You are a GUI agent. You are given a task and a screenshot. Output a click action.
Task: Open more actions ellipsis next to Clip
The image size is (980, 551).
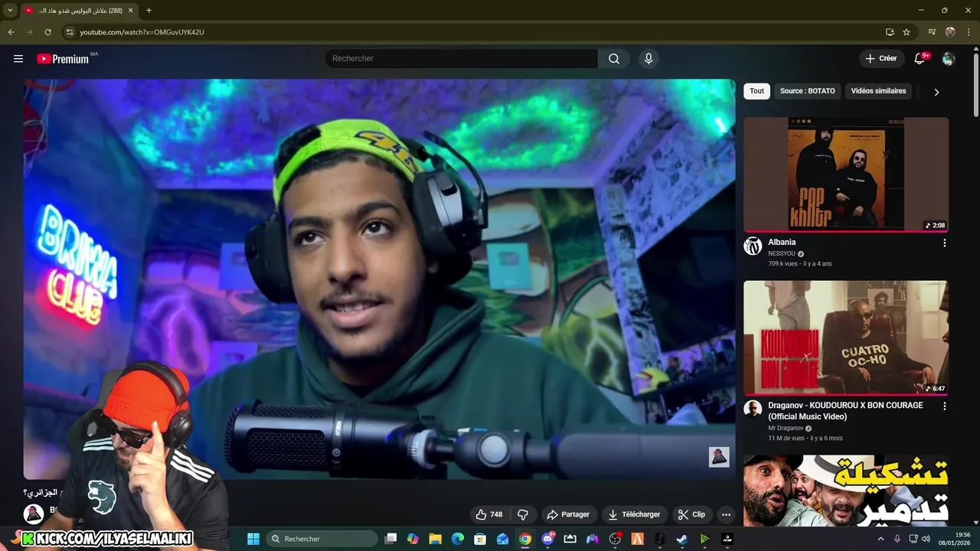tap(726, 514)
